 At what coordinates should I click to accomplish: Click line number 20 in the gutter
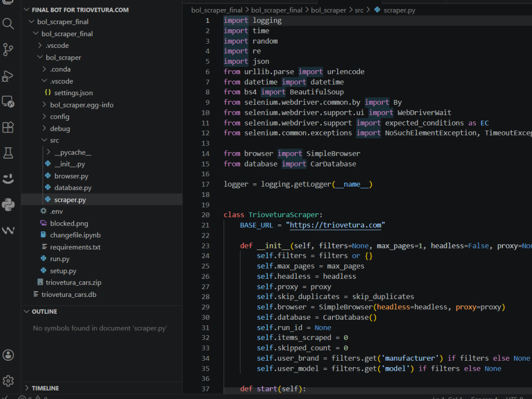coord(205,215)
